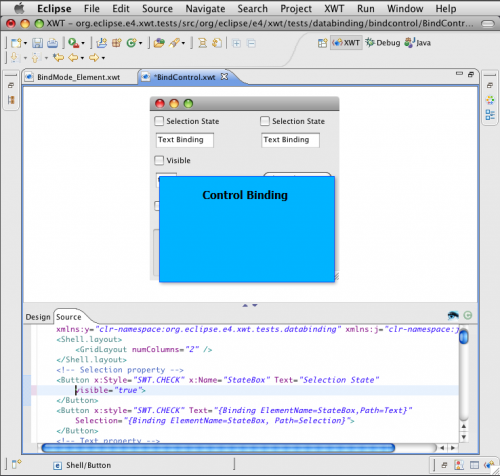Open the XWT menu
500x476 pixels.
coord(334,8)
